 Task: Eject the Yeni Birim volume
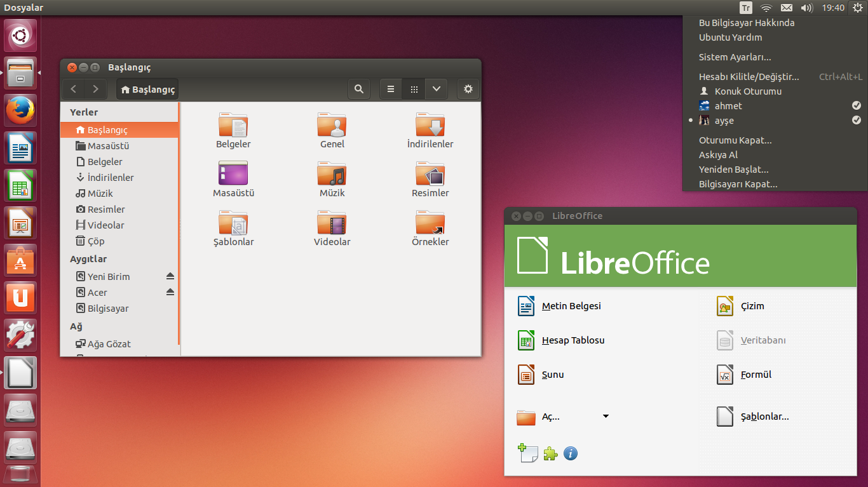[170, 276]
